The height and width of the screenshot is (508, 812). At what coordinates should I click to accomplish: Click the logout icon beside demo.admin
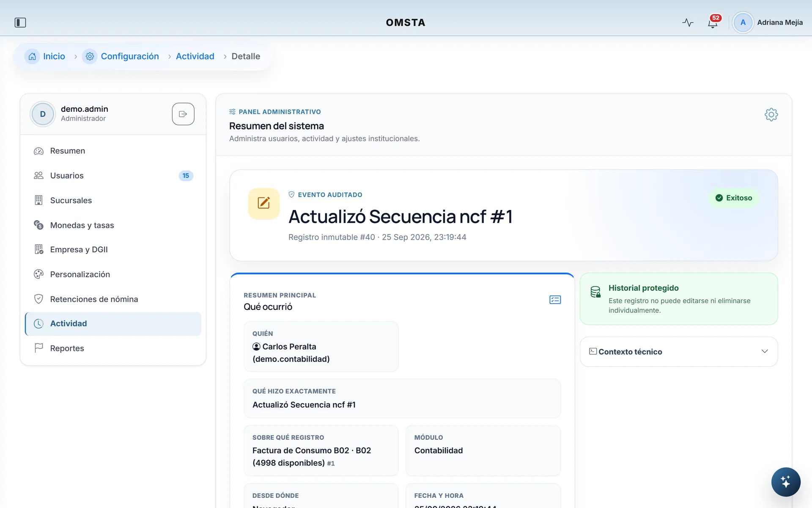tap(183, 114)
